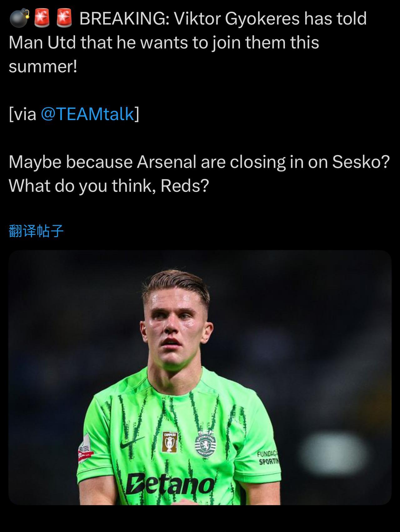
Task: Click the 'Arsenal are closing in' sentence
Action: coord(199,162)
